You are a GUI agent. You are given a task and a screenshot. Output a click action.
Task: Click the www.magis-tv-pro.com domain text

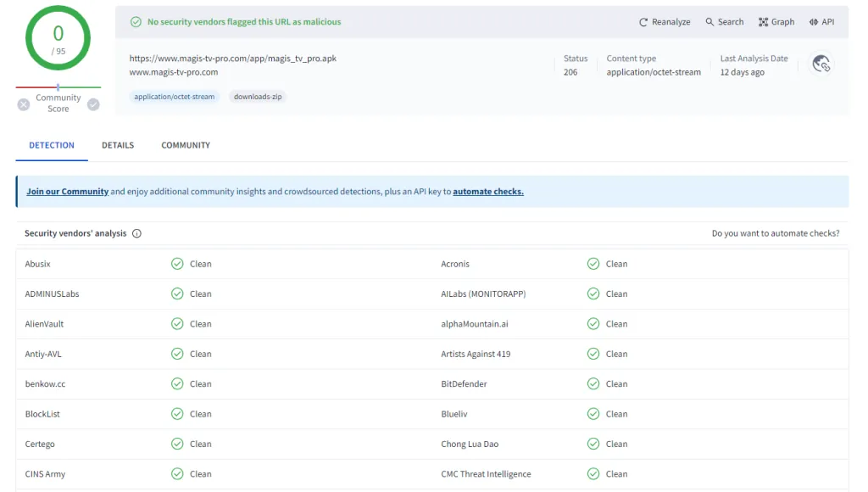[174, 72]
